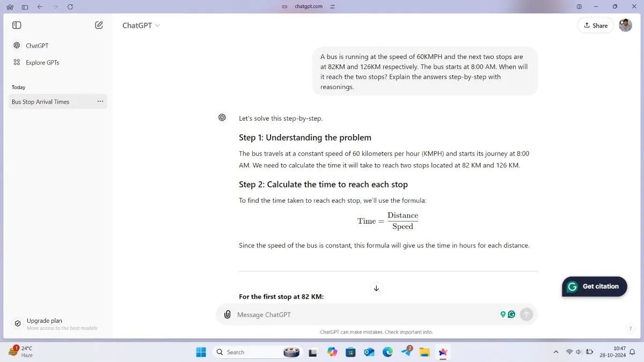Click the user prompt message bubble
Viewport: 644px width, 362px height.
[425, 71]
